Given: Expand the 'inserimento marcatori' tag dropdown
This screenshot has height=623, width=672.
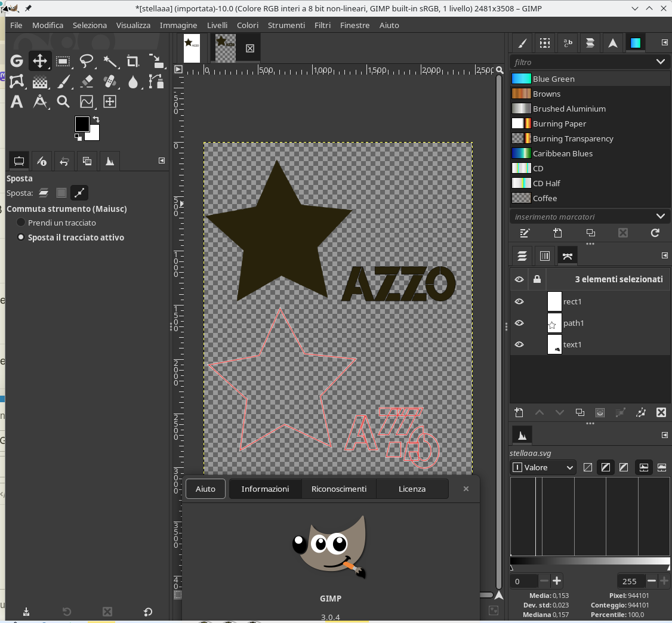Looking at the screenshot, I should click(660, 217).
